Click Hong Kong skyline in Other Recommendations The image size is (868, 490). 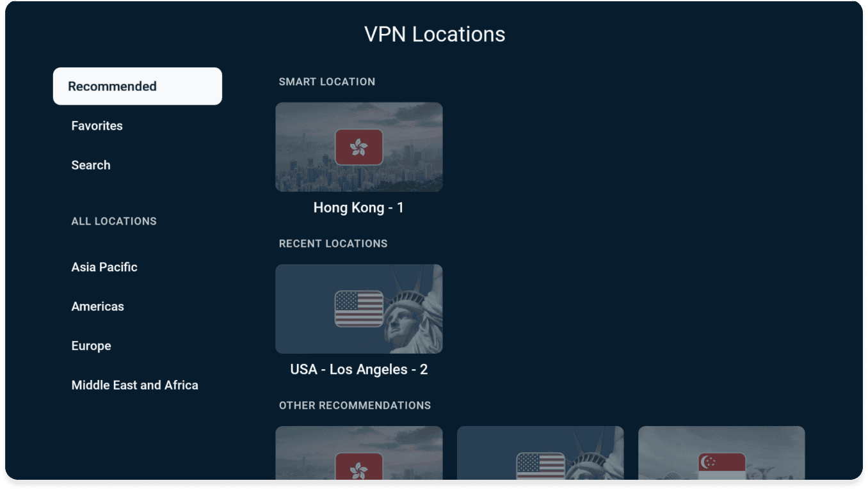point(301,457)
